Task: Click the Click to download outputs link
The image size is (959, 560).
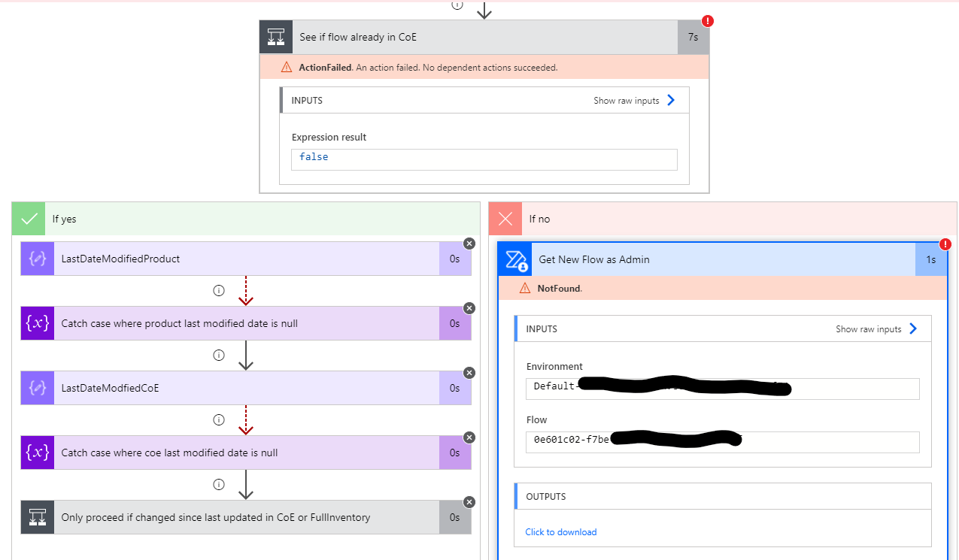Action: point(560,531)
